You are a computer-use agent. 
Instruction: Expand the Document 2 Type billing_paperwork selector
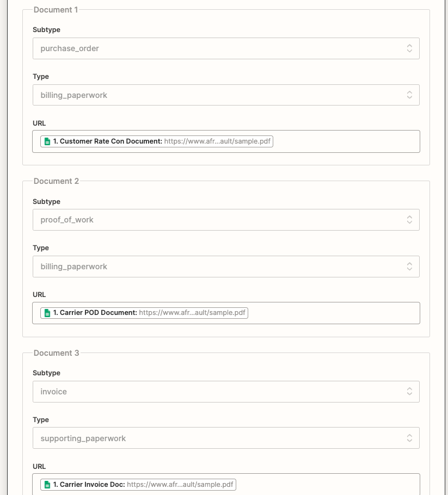218,267
